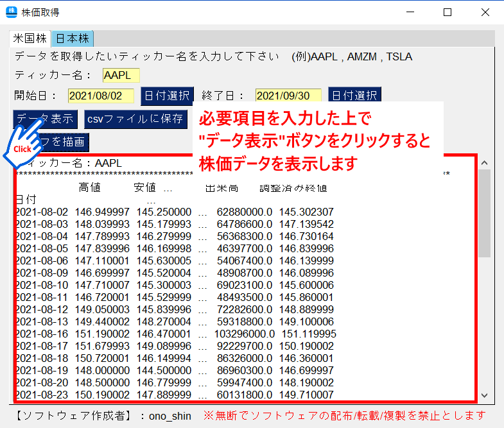Viewport: 504px width, 428px height.
Task: Click adjusted close value 151.119995
Action: coord(309,334)
